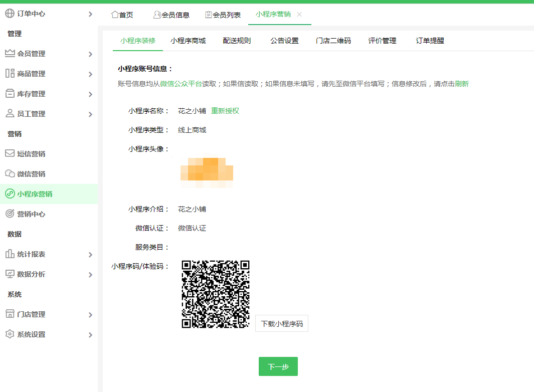Screen dimensions: 534x392
Task: Expand the 门店管理 chevron arrow
Action: pos(90,315)
